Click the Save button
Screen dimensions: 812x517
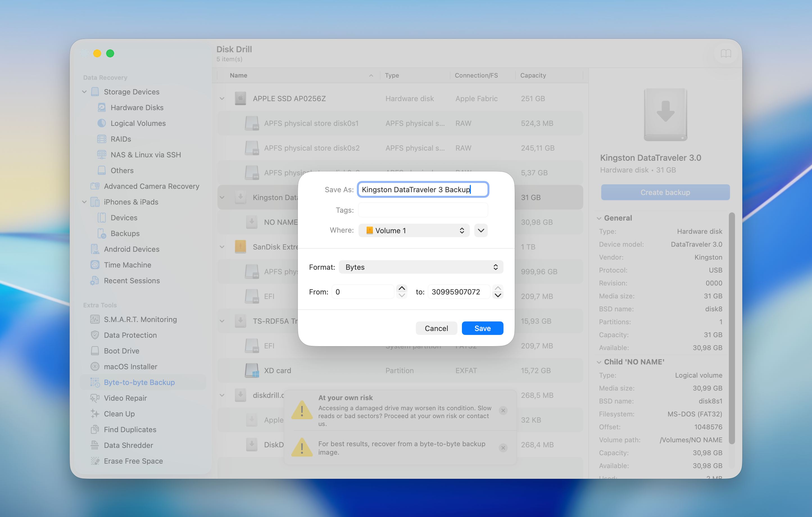482,328
